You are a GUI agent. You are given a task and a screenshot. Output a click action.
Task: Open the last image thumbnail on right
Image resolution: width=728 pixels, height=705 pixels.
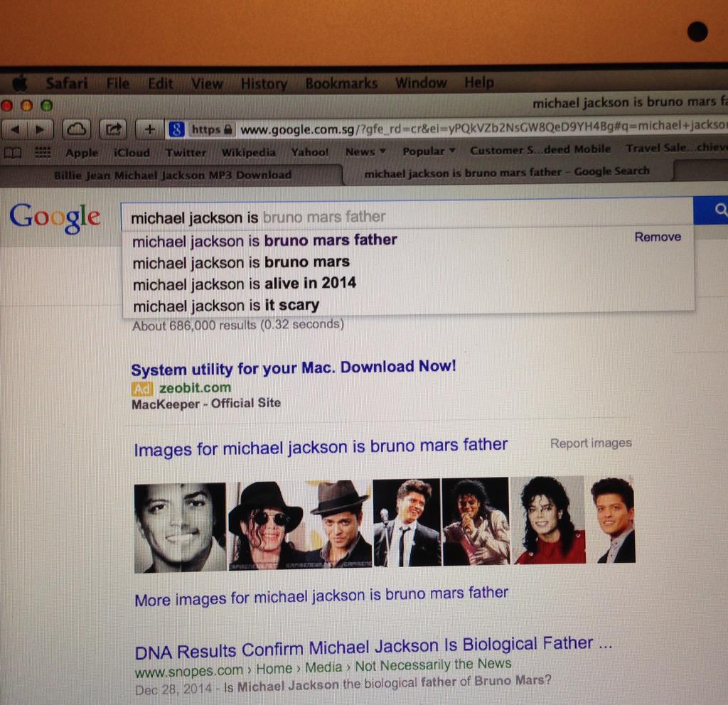point(612,520)
